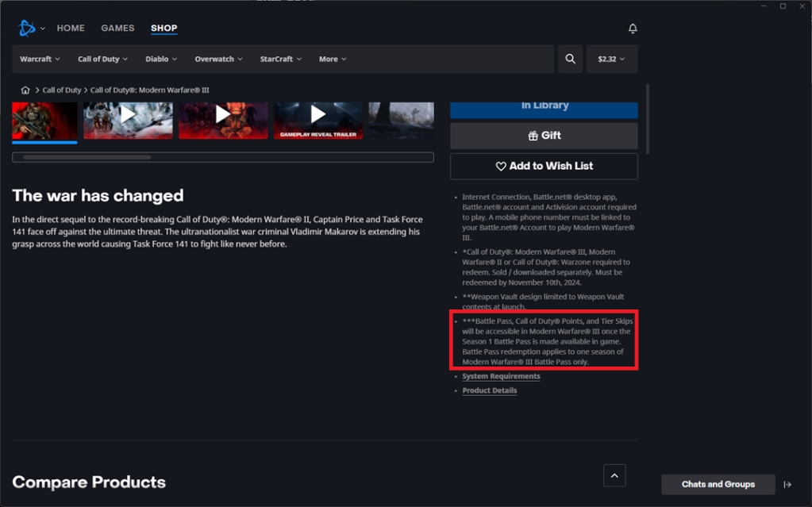Play the Gameplay Reveal Trailer video
This screenshot has width=812, height=507.
(x=318, y=116)
